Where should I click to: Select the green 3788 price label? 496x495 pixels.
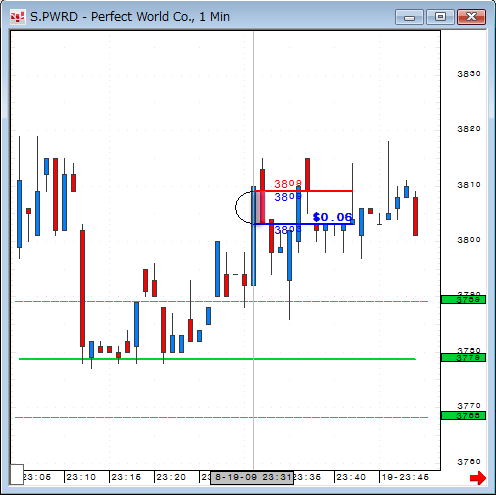click(463, 299)
